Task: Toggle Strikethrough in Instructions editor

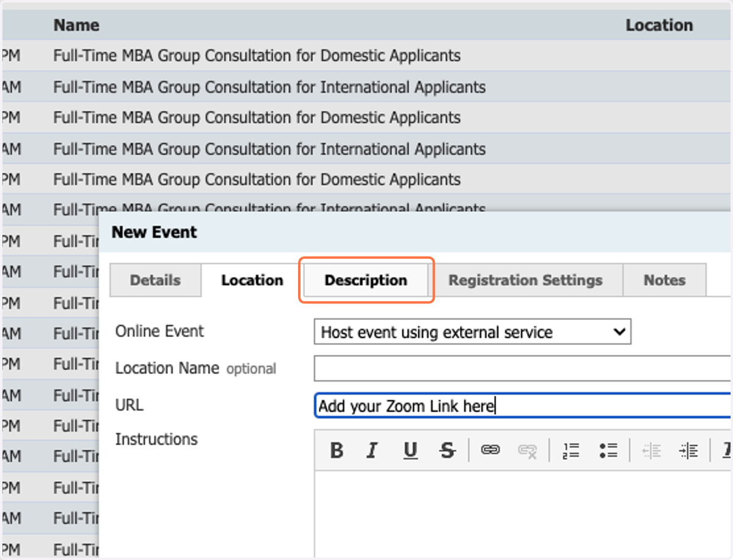Action: pos(448,451)
